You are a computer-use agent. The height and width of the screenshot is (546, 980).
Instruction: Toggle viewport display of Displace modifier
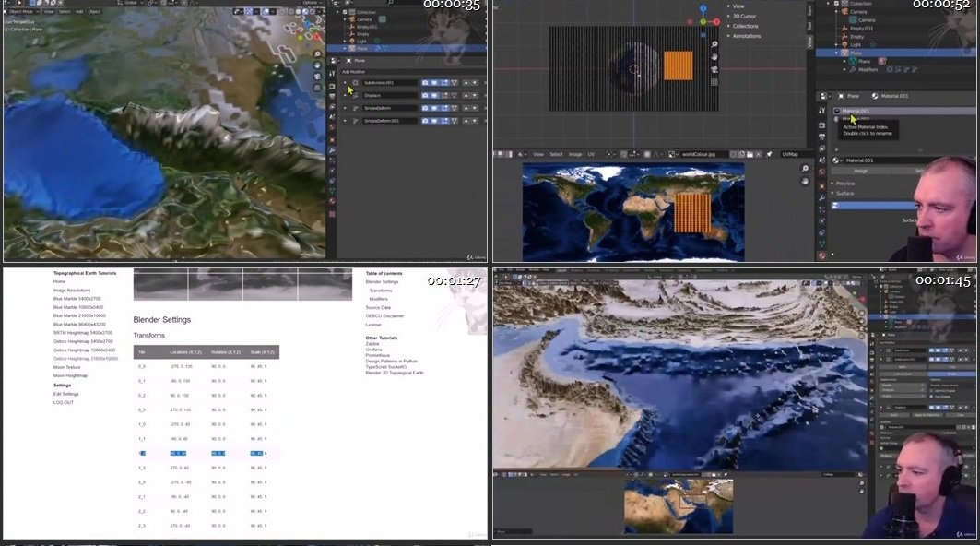coord(434,96)
